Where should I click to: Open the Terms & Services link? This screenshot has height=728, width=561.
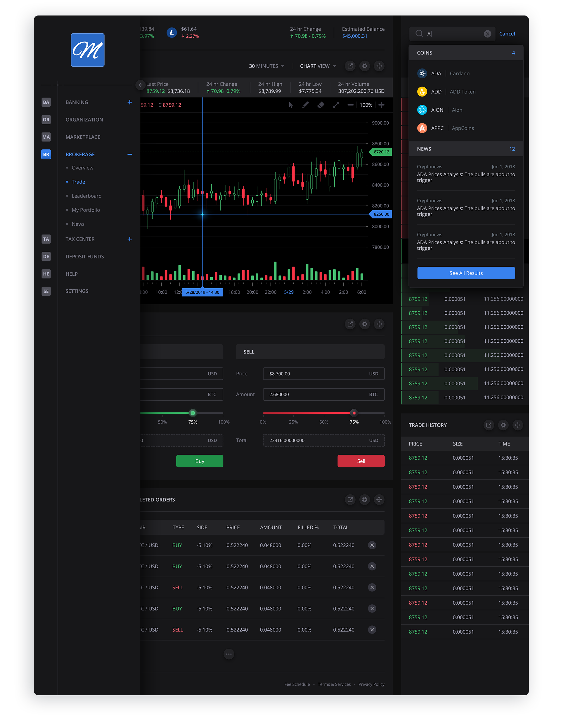(x=334, y=684)
